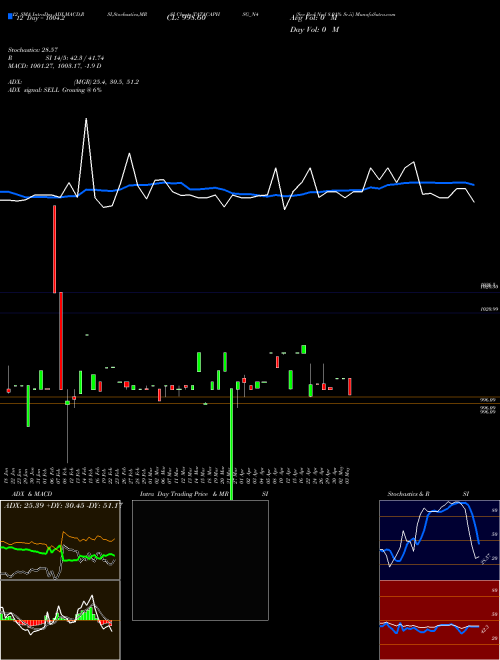Open the ADX indicator chart thumbnail
This screenshot has height=660, width=500.
[60, 540]
